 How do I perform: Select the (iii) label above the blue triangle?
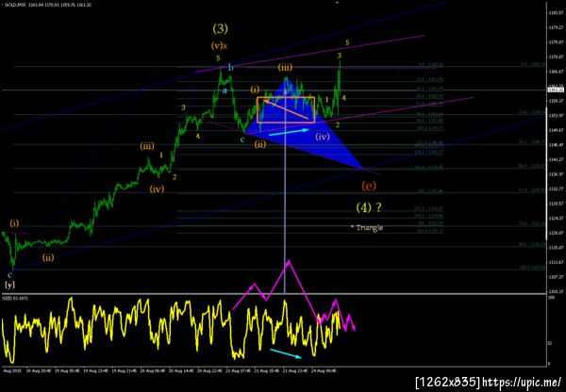point(285,68)
